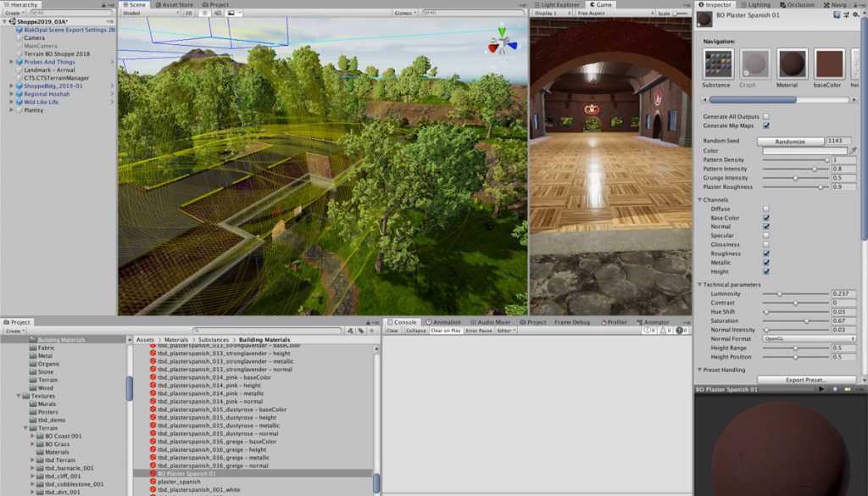Expand the ShoppeBldg_2019-01 hierarchy item
Screen dimensions: 868x496
[x=11, y=86]
